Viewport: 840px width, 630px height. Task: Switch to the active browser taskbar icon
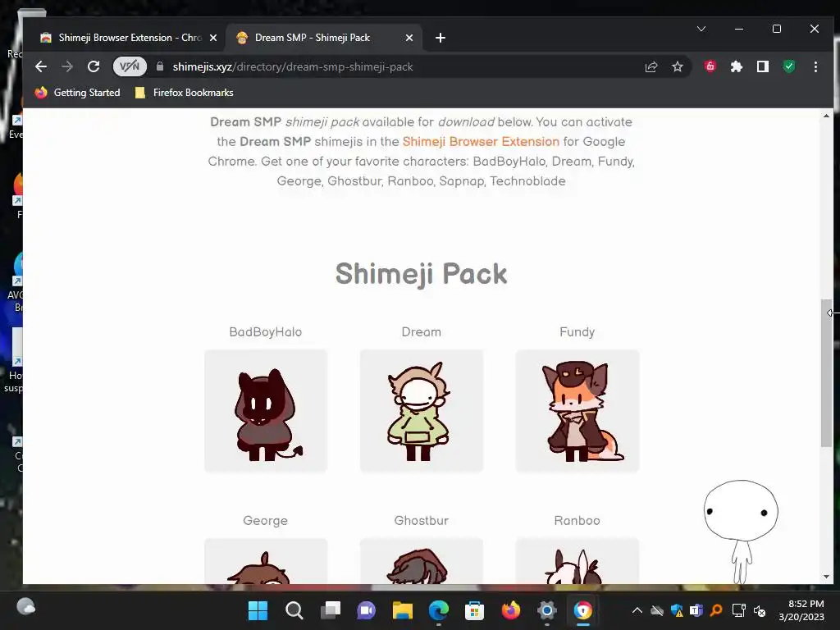point(583,610)
